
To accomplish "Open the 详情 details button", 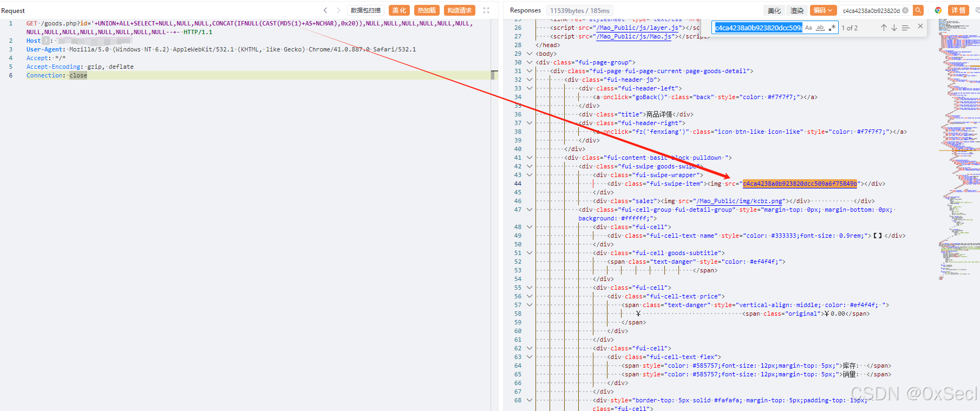I will coord(958,10).
